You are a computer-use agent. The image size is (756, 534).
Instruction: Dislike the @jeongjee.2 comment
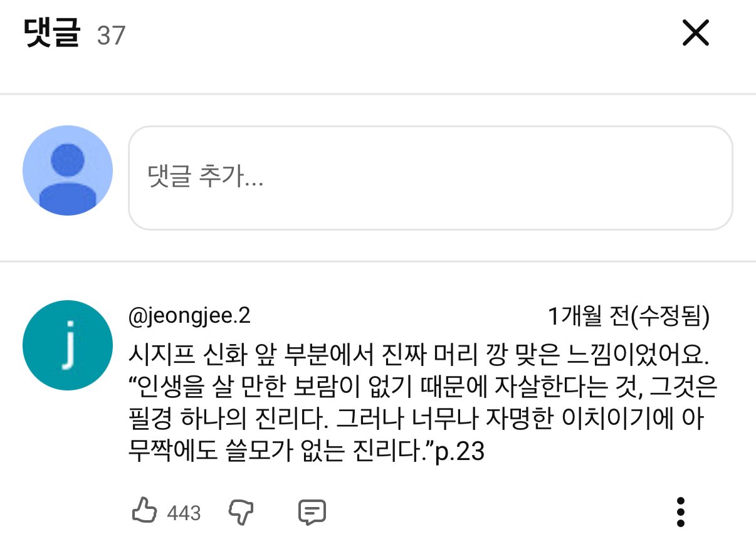241,512
